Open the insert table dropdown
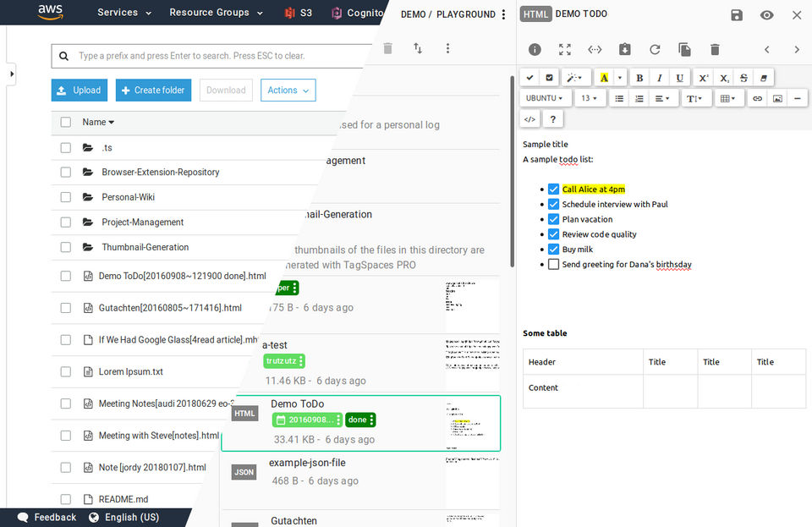 727,98
